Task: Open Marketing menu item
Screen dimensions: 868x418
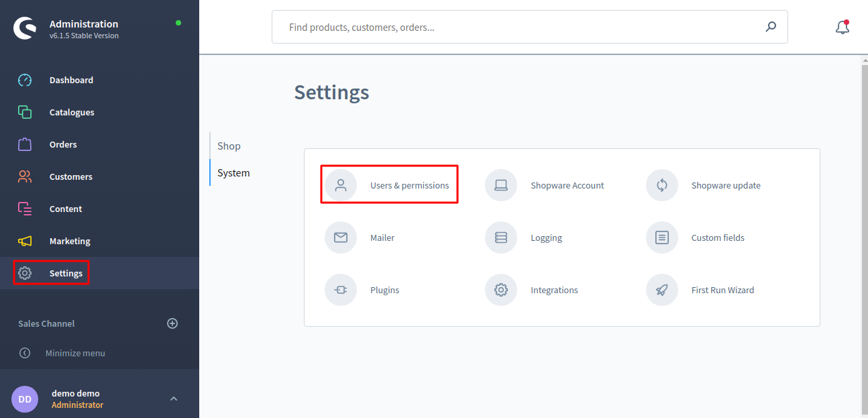Action: pyautogui.click(x=70, y=241)
